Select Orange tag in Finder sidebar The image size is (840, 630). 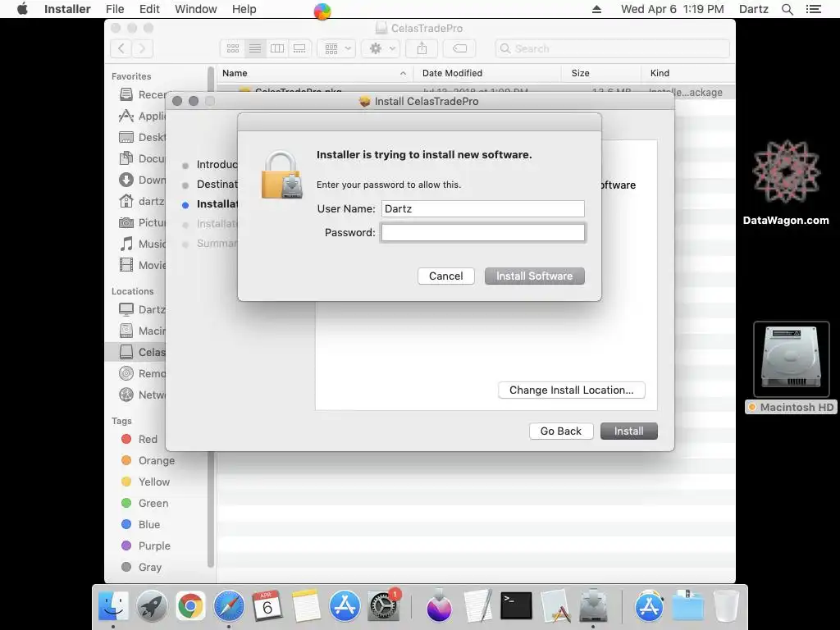(148, 461)
